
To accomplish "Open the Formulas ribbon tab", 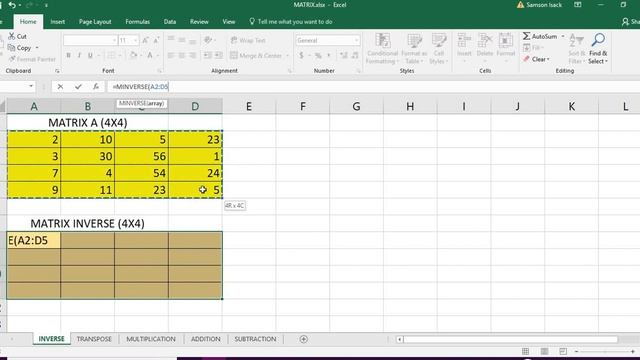I will pyautogui.click(x=138, y=22).
